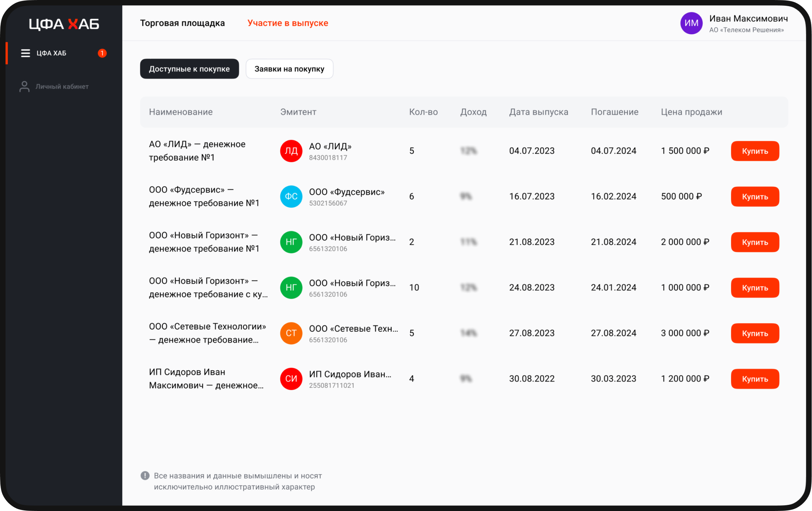Click the Дата выпуска column header
Screen dimensions: 812x511
click(538, 112)
